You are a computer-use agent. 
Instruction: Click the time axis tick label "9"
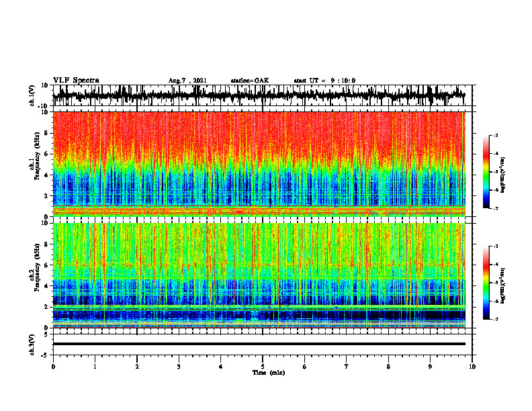(430, 367)
